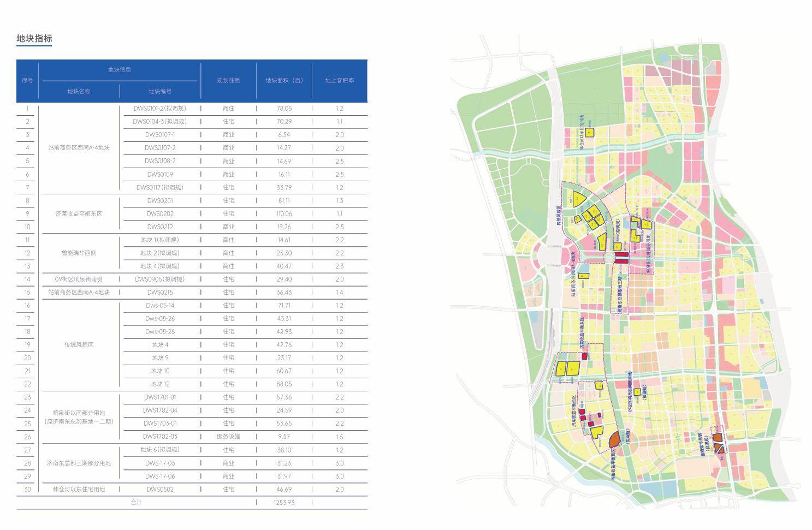
Task: Select plot code DWS0107-2
Action: coord(160,147)
